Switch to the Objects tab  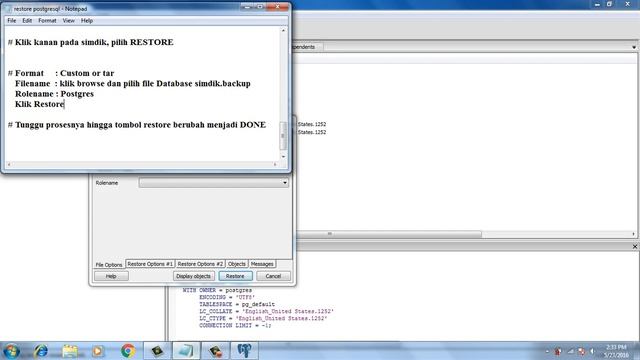click(237, 264)
